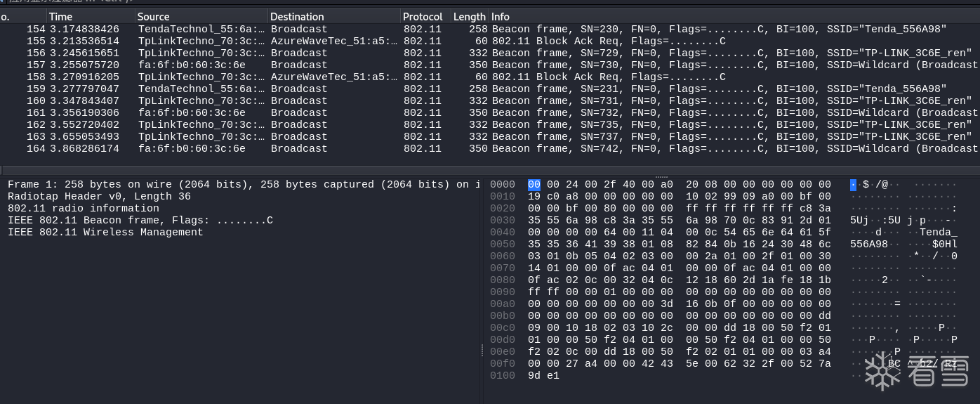Image resolution: width=980 pixels, height=404 pixels.
Task: Click the Info column header
Action: pos(501,16)
